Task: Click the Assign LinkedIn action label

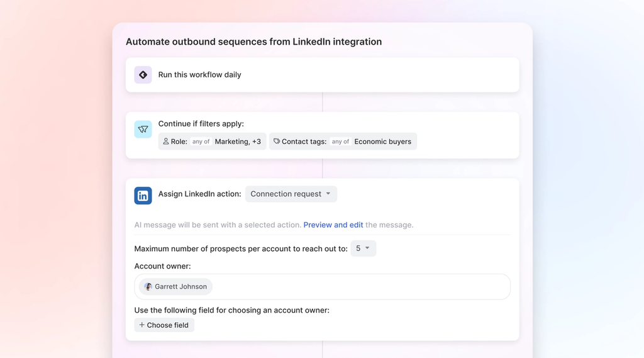Action: pos(199,194)
